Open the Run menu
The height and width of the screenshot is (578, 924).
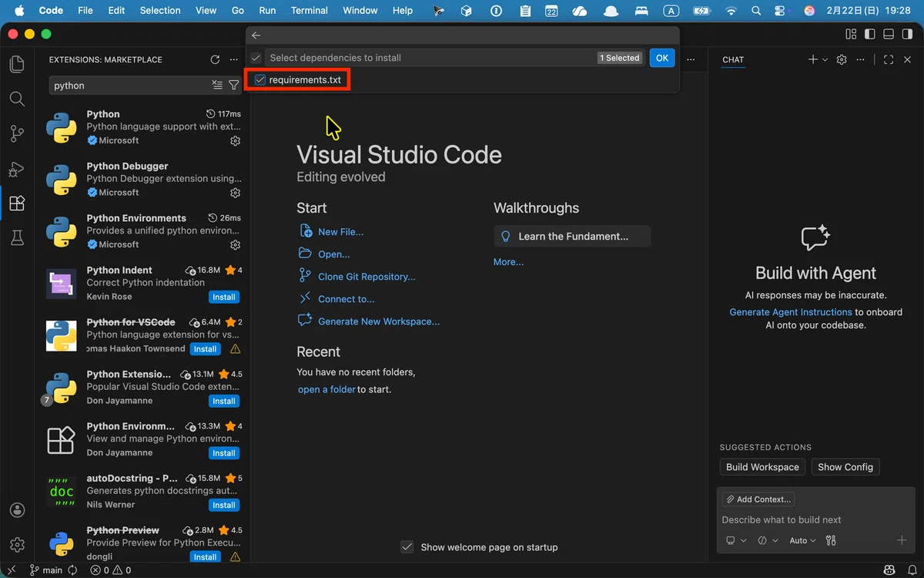267,11
